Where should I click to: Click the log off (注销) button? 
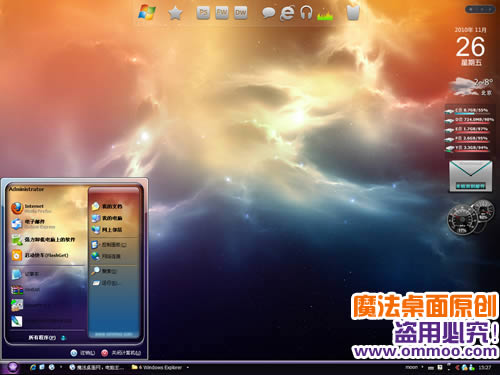[83, 353]
